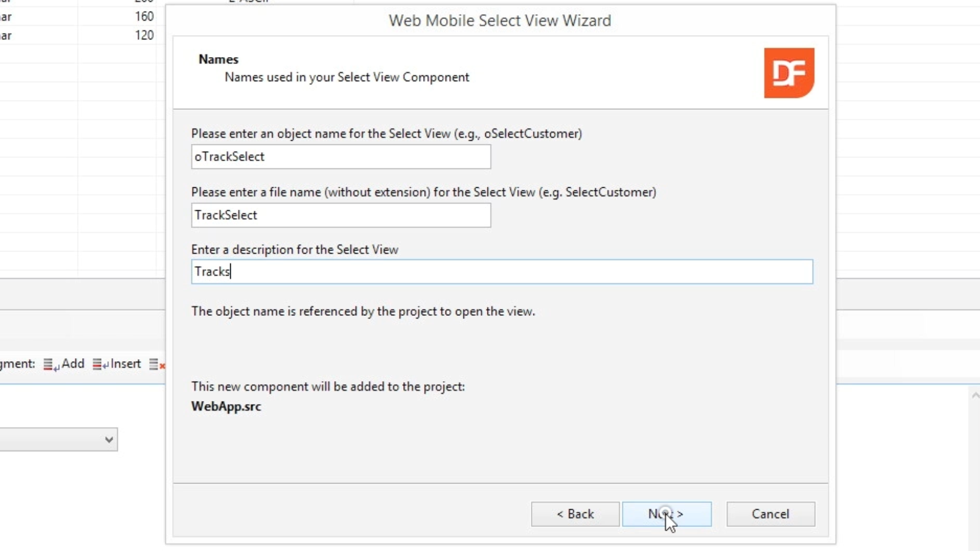Image resolution: width=980 pixels, height=551 pixels.
Task: Click the Web Mobile Select View Wizard title
Action: [499, 20]
